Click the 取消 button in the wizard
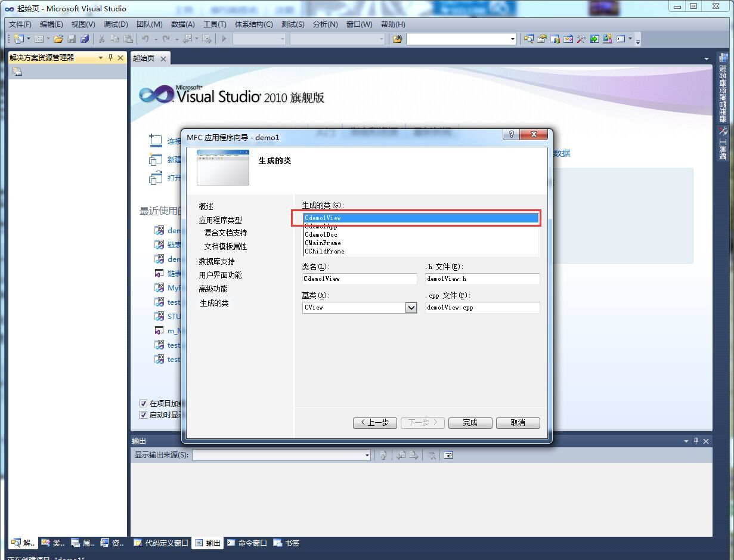The image size is (734, 560). pyautogui.click(x=518, y=422)
